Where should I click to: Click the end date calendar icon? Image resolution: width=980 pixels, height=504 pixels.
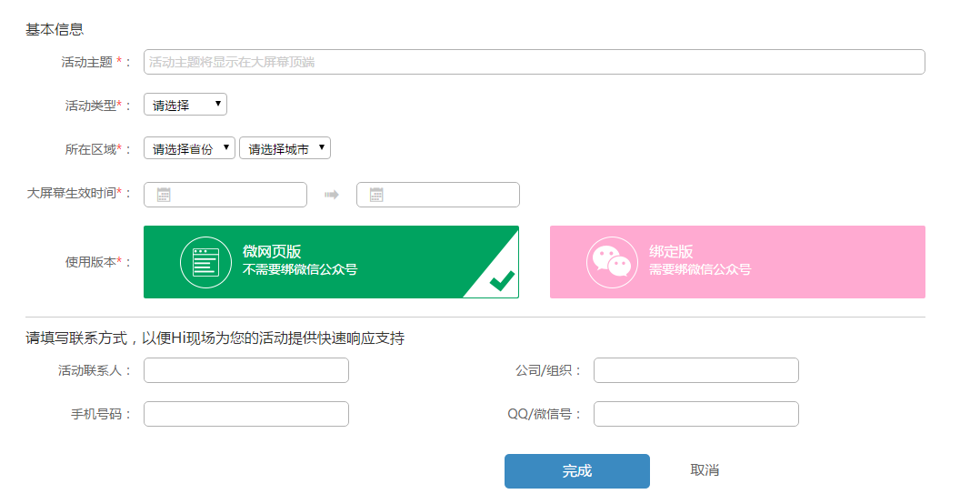pos(376,195)
